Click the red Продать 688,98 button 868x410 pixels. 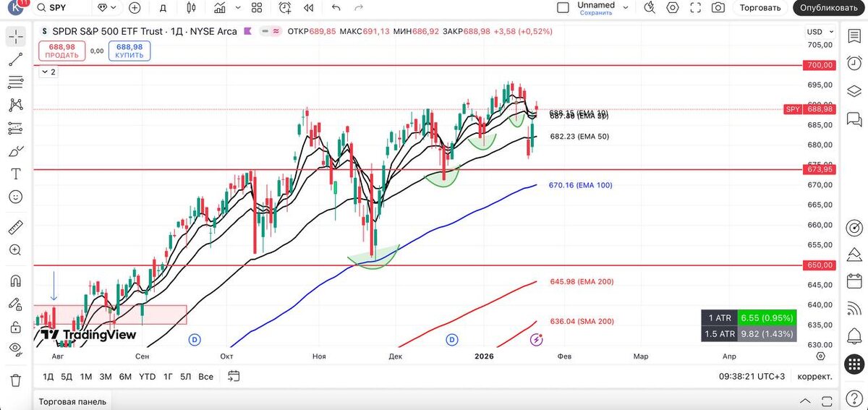click(x=61, y=51)
